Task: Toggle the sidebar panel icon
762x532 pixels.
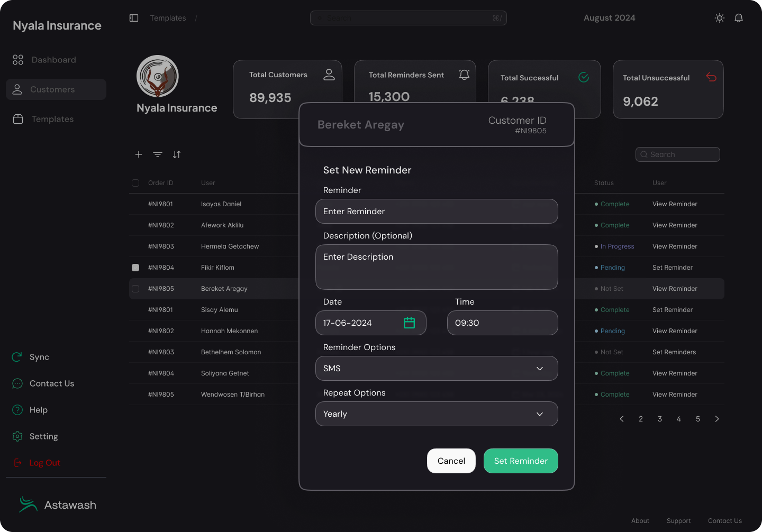Action: point(134,18)
